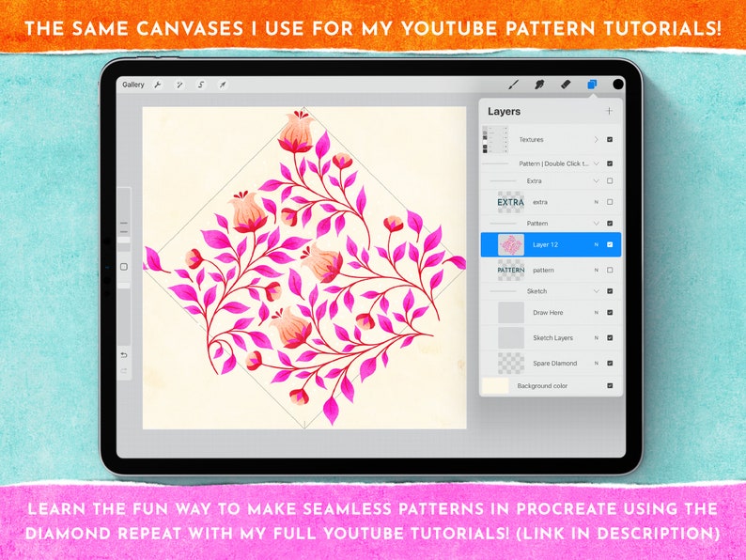Select the 'pattern' layer name
Screen dimensions: 746x560
point(543,271)
